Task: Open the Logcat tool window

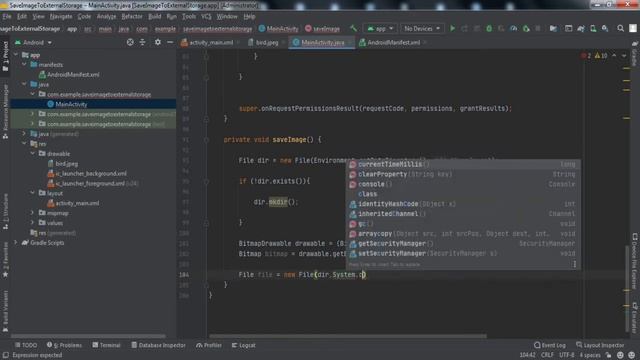Action: tap(244, 345)
